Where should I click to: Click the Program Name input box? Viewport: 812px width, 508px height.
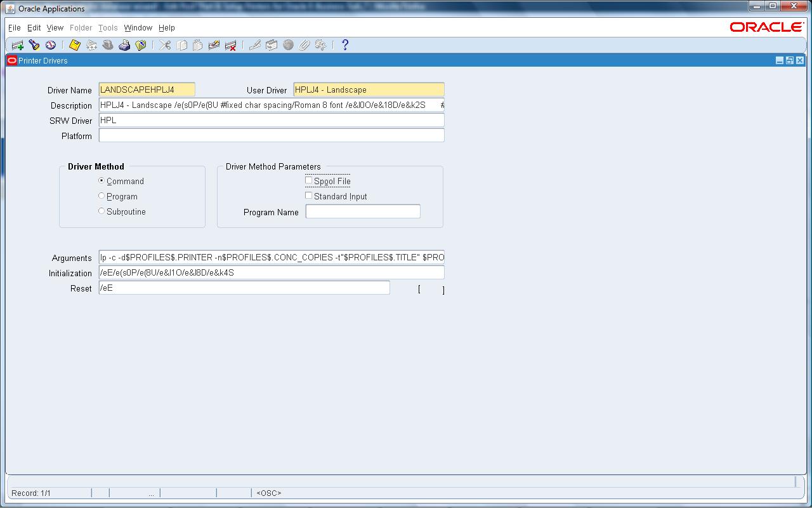point(362,211)
